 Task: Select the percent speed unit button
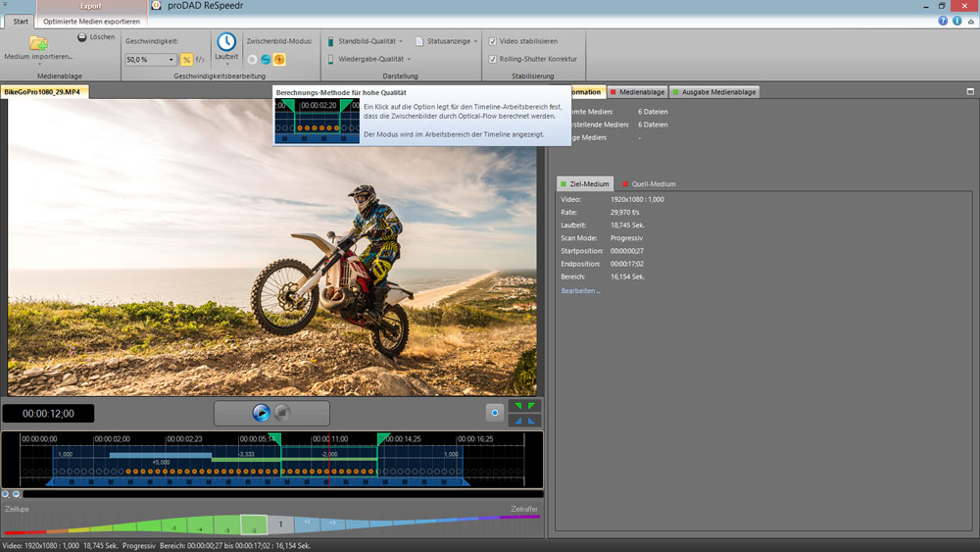pos(186,60)
